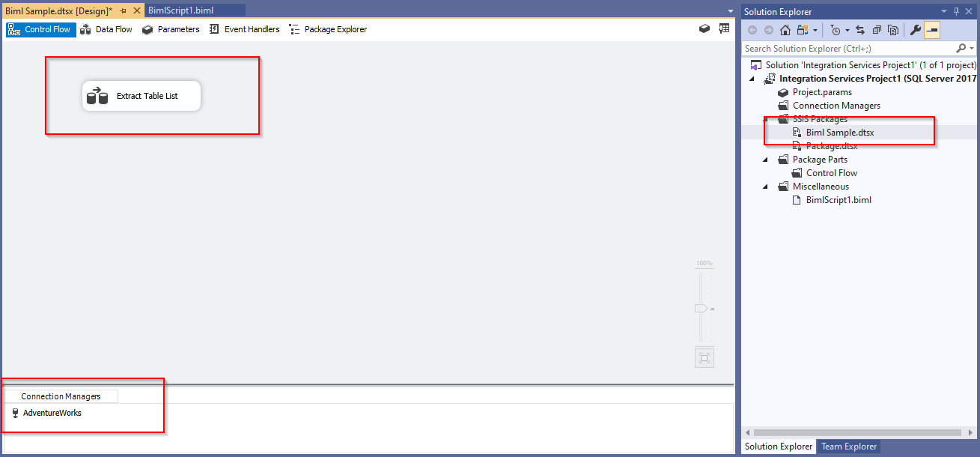This screenshot has height=457, width=980.
Task: Open the Event Handlers tab
Action: 244,29
